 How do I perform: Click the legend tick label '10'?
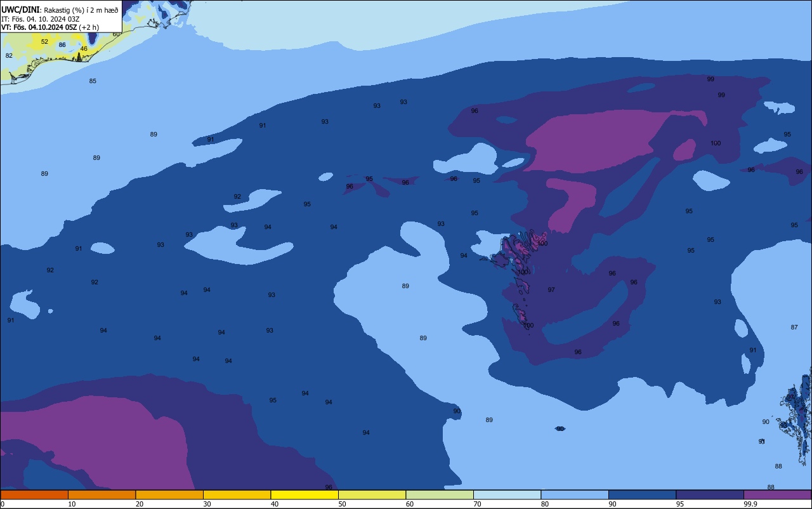[x=72, y=504]
